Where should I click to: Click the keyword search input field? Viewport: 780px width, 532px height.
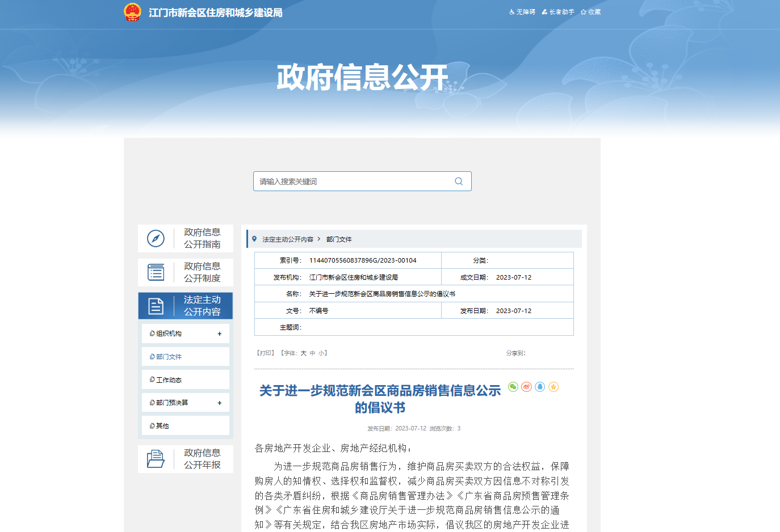[x=352, y=181]
